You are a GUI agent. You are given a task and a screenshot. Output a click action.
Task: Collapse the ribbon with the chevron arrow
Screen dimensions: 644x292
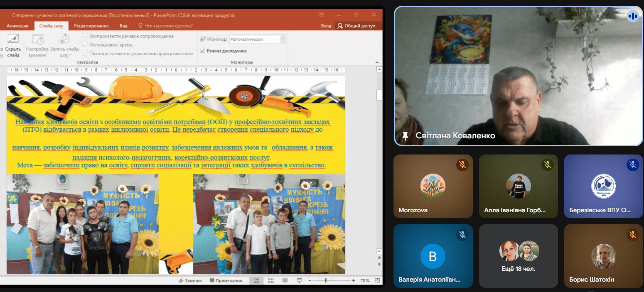(378, 62)
